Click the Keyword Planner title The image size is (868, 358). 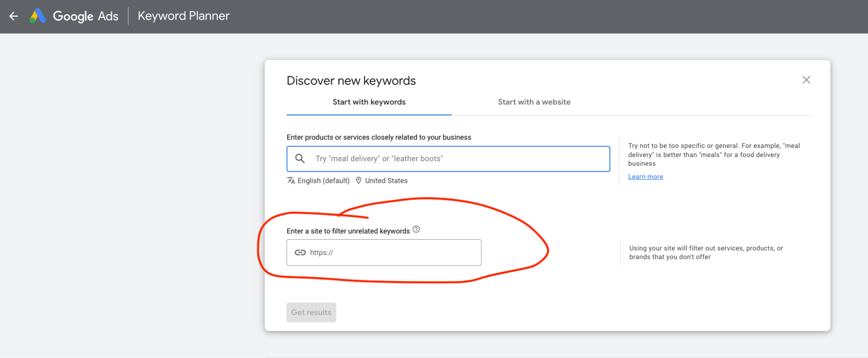coord(184,16)
